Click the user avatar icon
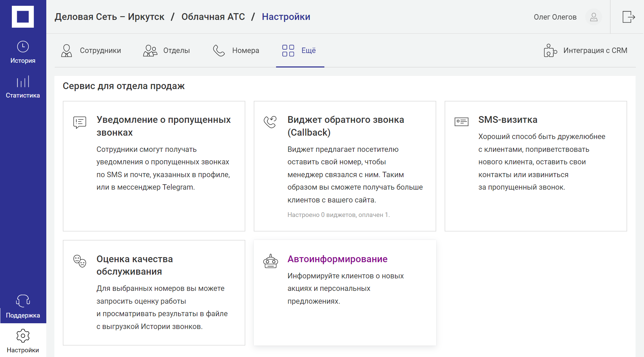This screenshot has height=357, width=644. (x=594, y=17)
